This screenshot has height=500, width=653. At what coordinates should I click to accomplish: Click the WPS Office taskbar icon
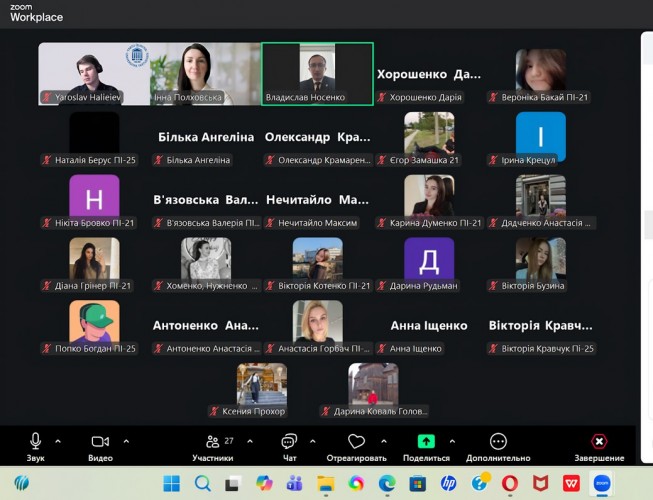(570, 483)
